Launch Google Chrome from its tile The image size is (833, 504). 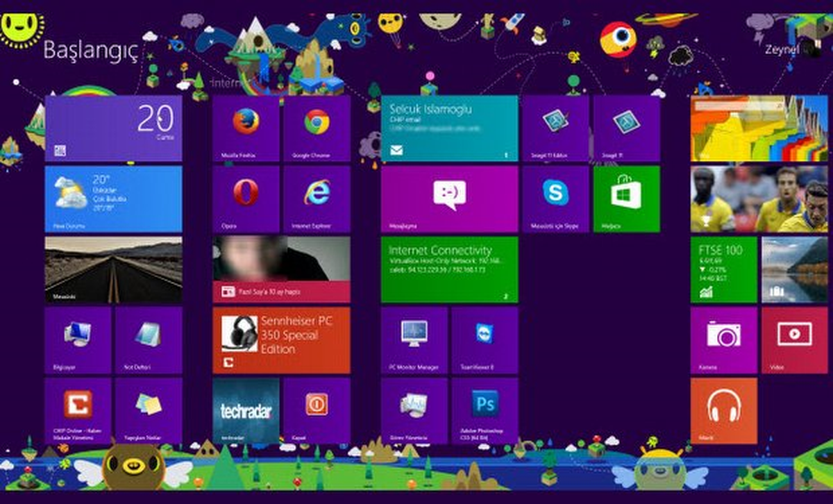click(317, 129)
